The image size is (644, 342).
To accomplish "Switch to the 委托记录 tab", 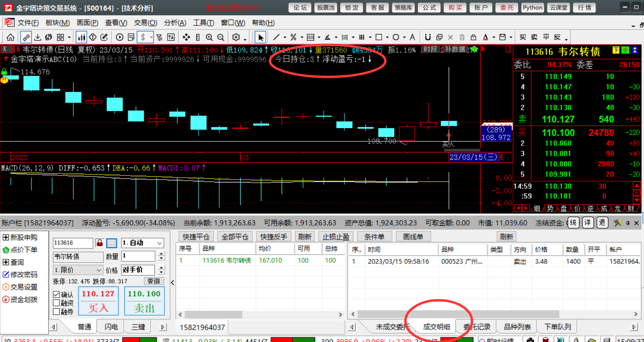I will tap(477, 327).
